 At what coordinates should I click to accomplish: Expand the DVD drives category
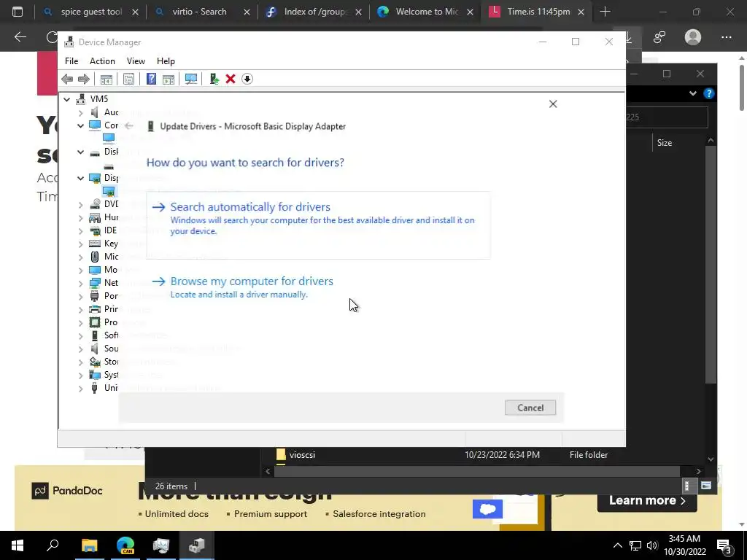[80, 204]
